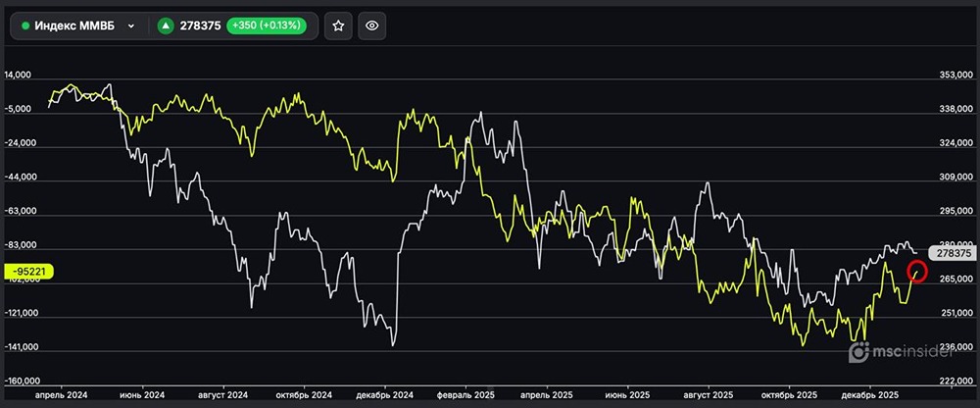Viewport: 980px width, 408px height.
Task: Click the февраль 2025 date label
Action: pos(465,396)
